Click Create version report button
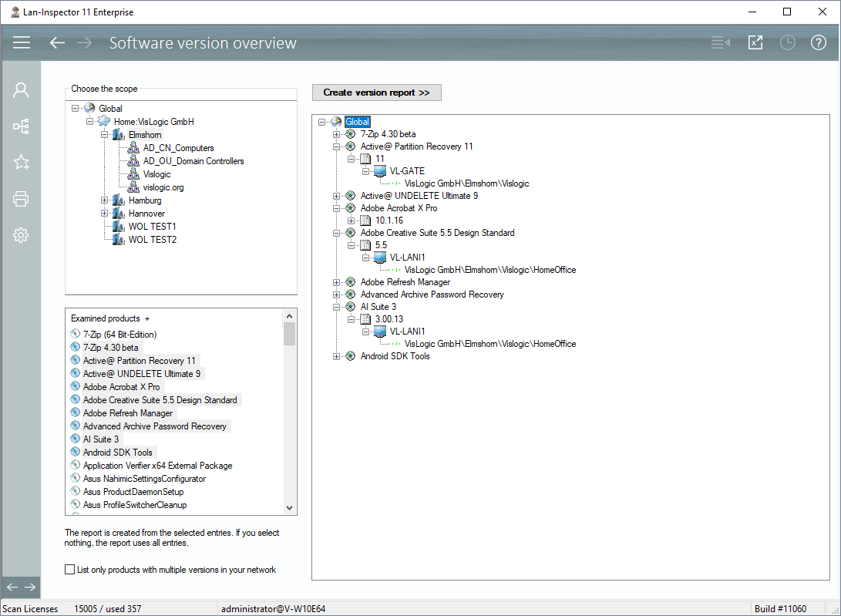This screenshot has width=841, height=616. click(376, 93)
